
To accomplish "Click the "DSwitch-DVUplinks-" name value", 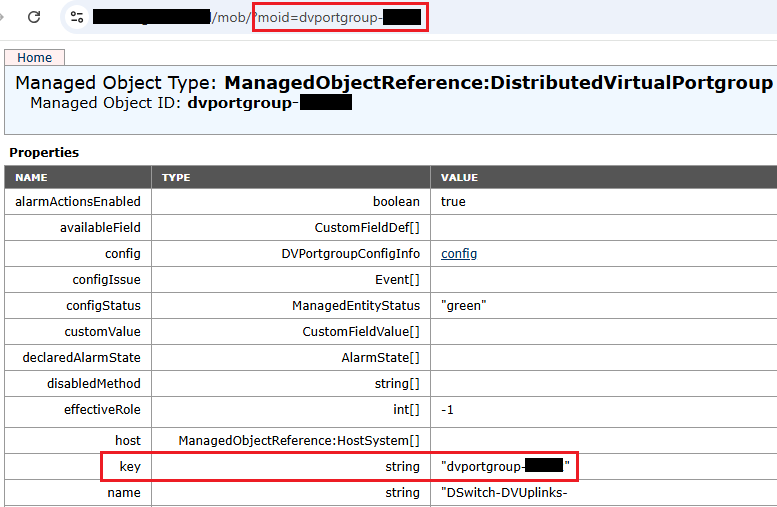I will pyautogui.click(x=511, y=493).
